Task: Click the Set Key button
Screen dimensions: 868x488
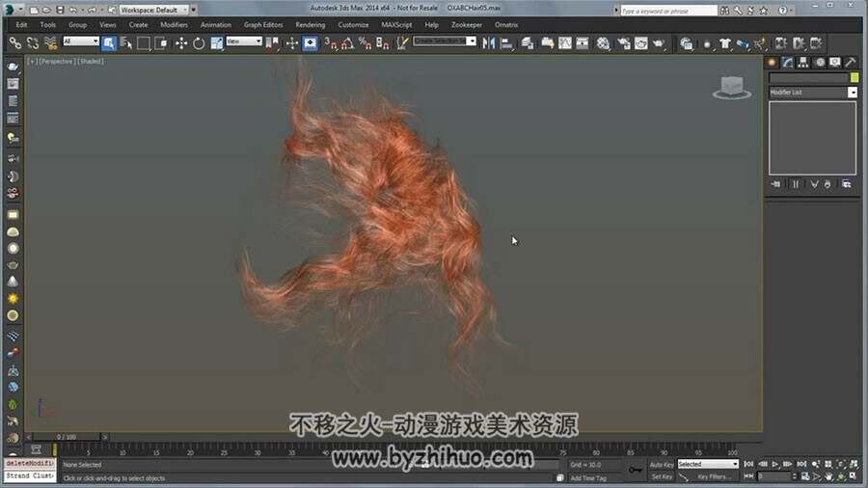Action: point(662,476)
